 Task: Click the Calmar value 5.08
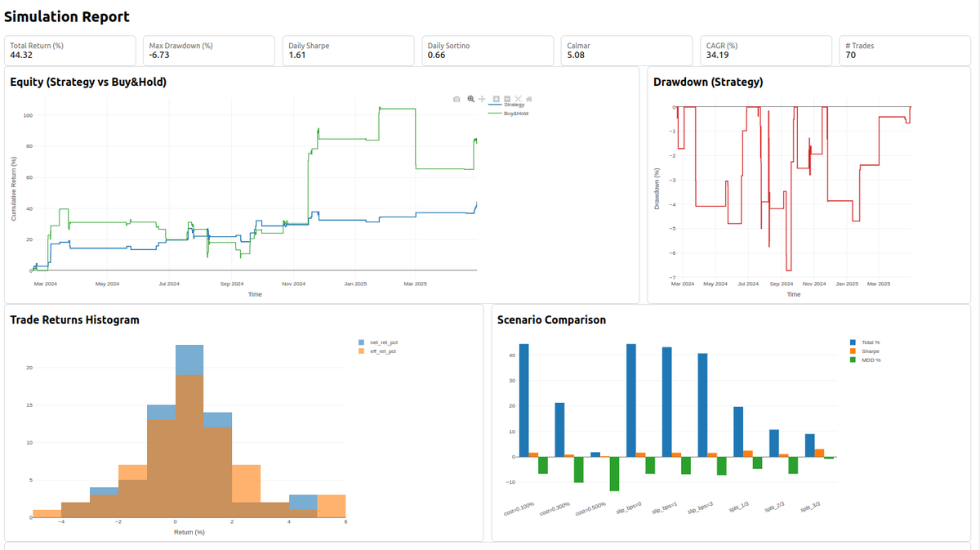[x=577, y=56]
